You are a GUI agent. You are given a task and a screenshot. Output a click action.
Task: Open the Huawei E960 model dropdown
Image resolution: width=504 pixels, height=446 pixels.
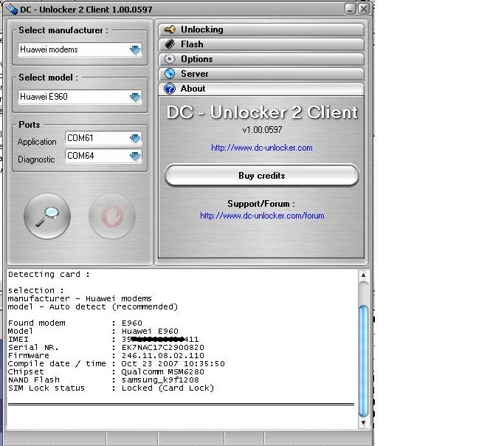(134, 97)
